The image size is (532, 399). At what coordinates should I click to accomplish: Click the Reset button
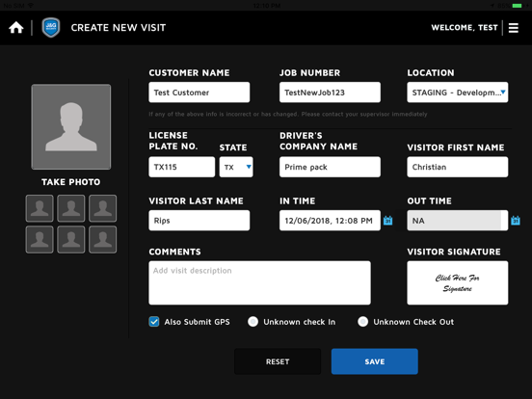pyautogui.click(x=278, y=361)
